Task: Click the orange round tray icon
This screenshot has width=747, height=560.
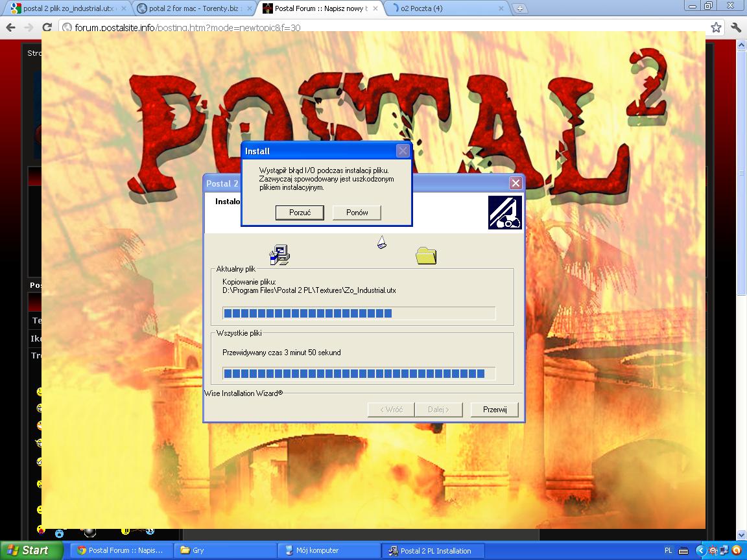Action: pyautogui.click(x=736, y=550)
